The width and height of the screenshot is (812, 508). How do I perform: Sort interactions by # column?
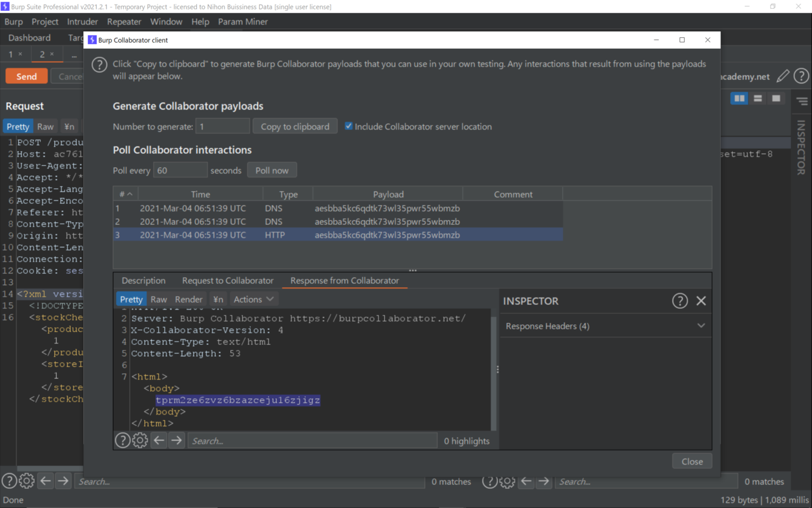pyautogui.click(x=126, y=194)
